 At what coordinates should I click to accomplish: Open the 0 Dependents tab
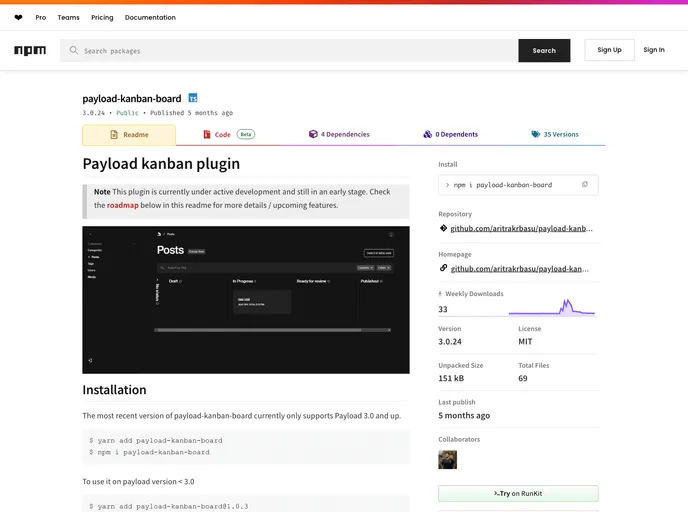[x=451, y=134]
